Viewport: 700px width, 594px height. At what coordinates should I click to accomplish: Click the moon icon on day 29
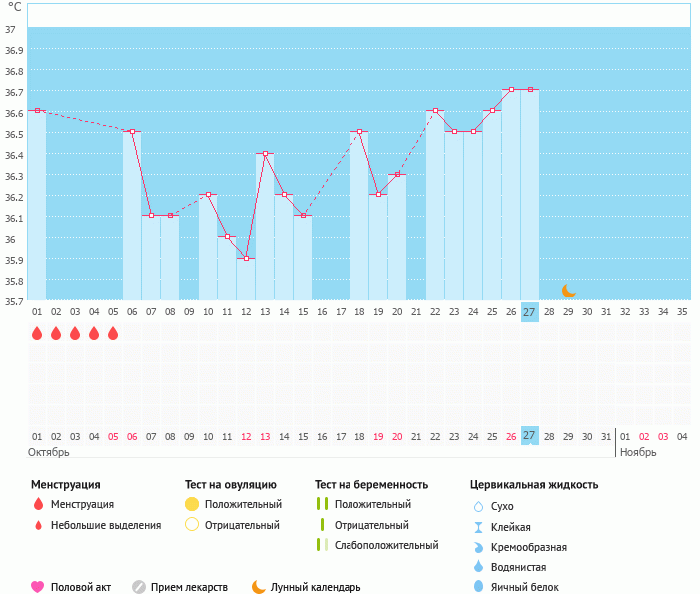coord(568,291)
